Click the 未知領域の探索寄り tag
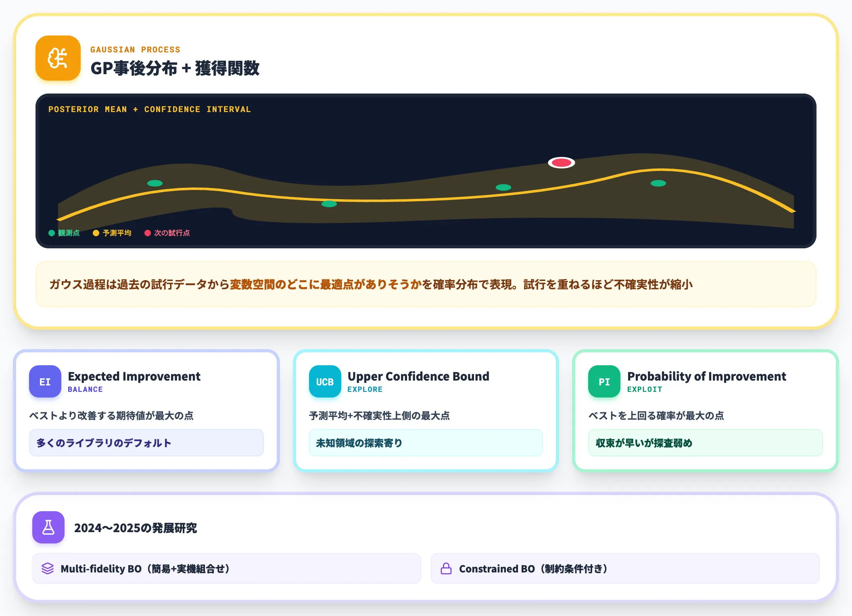This screenshot has height=616, width=852. [x=426, y=443]
